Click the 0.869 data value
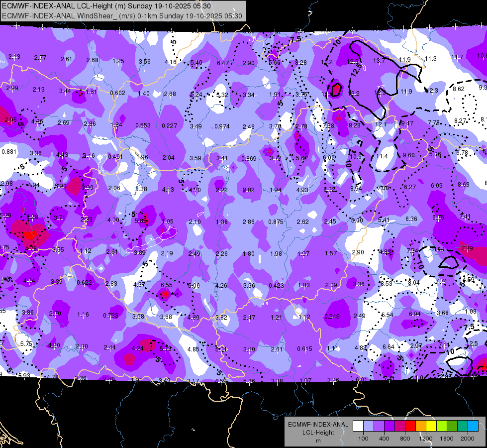 click(249, 159)
